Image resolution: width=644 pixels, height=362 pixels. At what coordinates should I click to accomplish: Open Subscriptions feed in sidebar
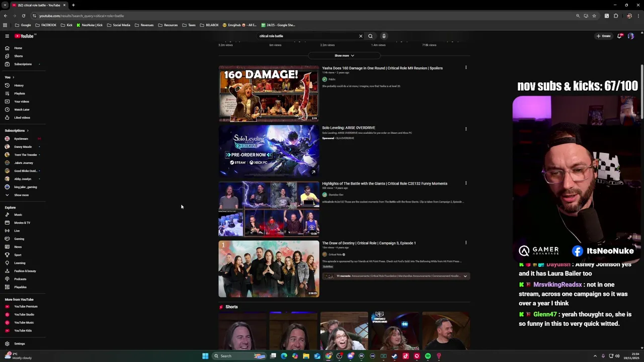[x=23, y=64]
